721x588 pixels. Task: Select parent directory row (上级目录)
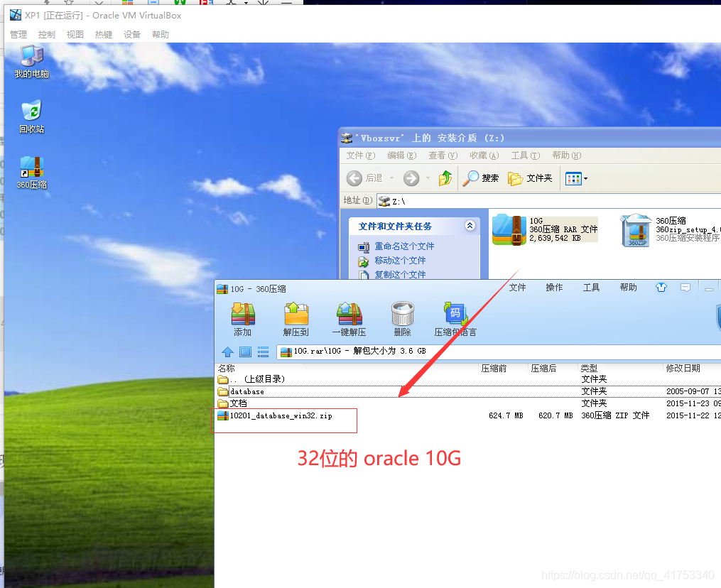click(469, 379)
